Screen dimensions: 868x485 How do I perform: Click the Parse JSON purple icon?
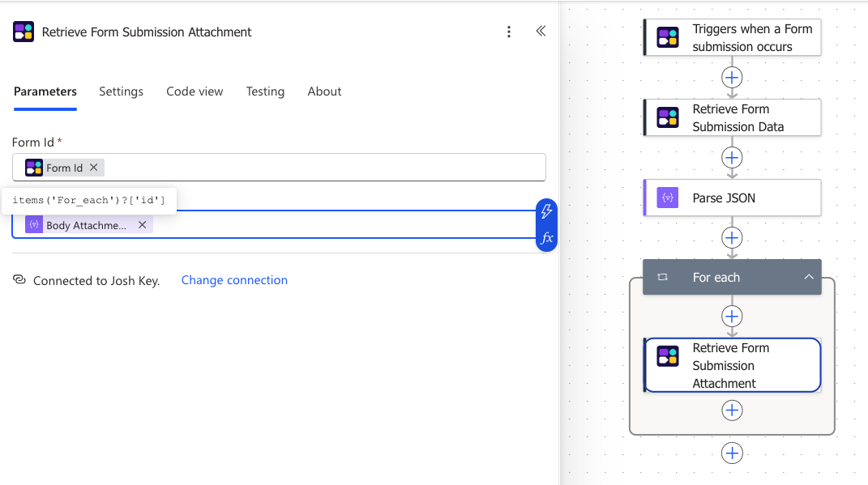[x=668, y=198]
